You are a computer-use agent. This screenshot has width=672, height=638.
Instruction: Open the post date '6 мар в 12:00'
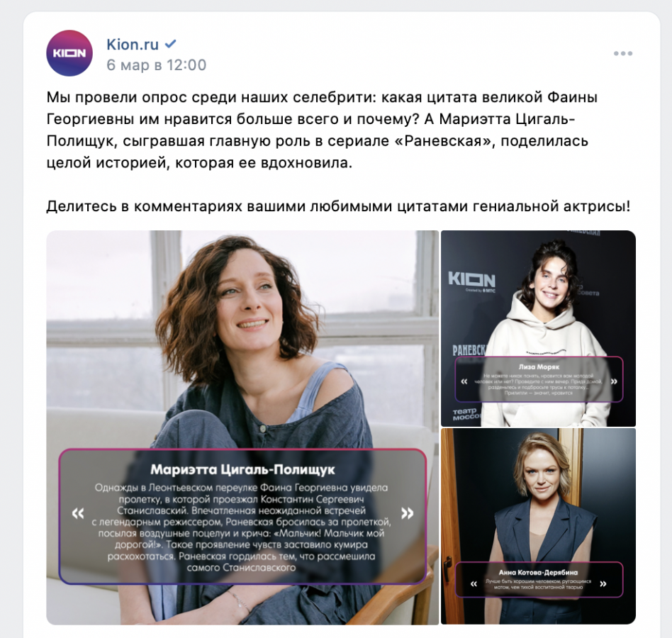click(157, 65)
